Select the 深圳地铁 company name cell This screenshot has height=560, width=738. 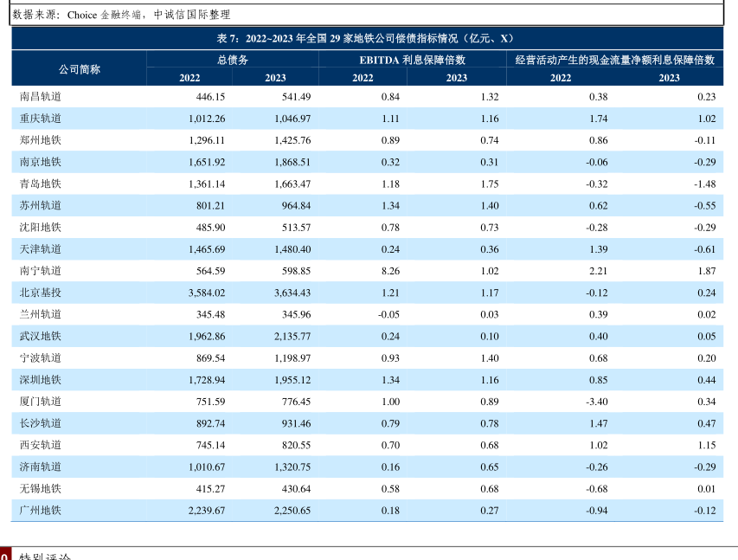(x=41, y=380)
